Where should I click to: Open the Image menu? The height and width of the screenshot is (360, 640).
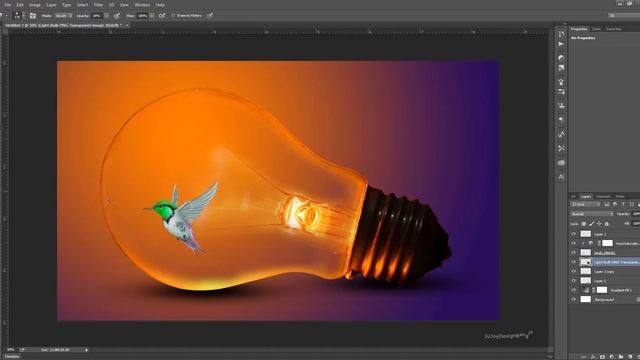click(35, 5)
